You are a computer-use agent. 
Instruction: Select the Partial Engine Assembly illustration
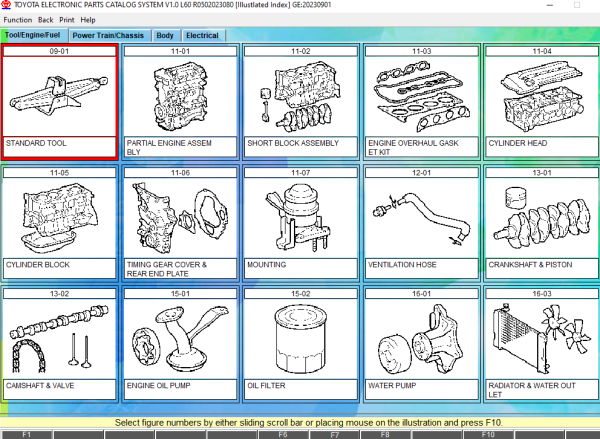180,97
